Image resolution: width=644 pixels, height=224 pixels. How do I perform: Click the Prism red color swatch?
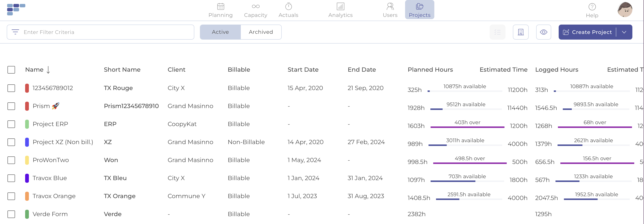click(x=27, y=106)
